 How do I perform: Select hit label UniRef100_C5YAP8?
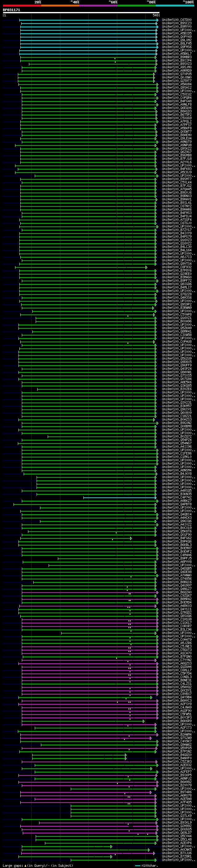(177, 314)
